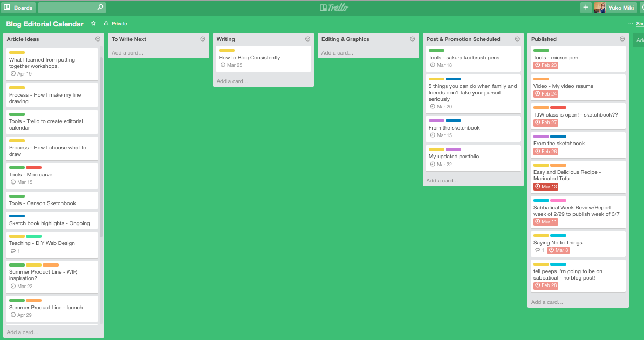The width and height of the screenshot is (644, 340).
Task: Star the Blog Editorial Calendar board
Action: (x=93, y=24)
